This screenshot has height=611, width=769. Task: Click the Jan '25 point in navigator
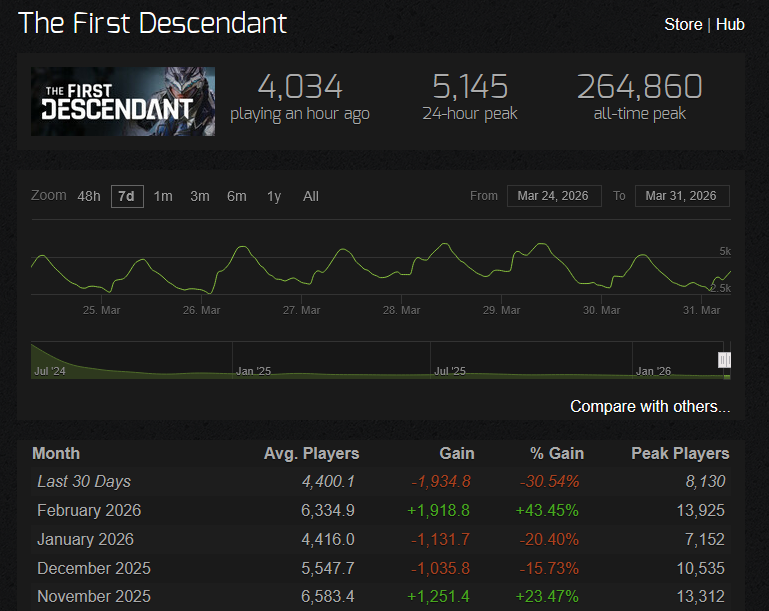(x=253, y=371)
